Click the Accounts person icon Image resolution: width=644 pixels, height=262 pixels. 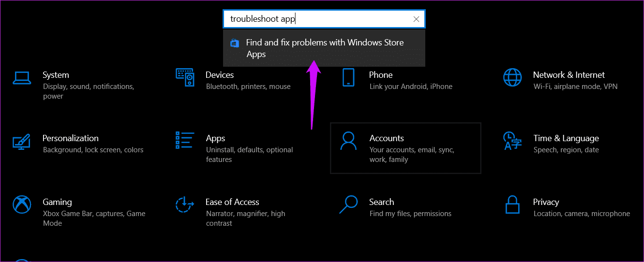(x=348, y=141)
